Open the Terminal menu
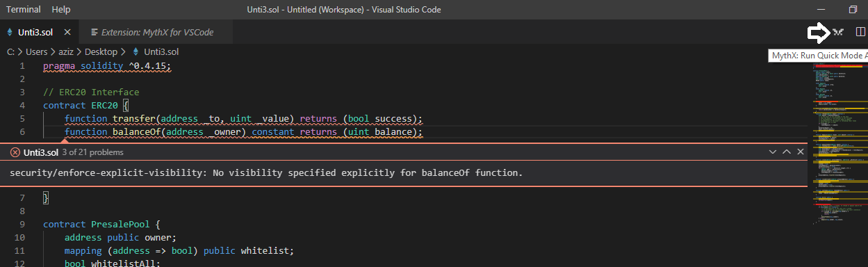The height and width of the screenshot is (267, 868). [24, 10]
